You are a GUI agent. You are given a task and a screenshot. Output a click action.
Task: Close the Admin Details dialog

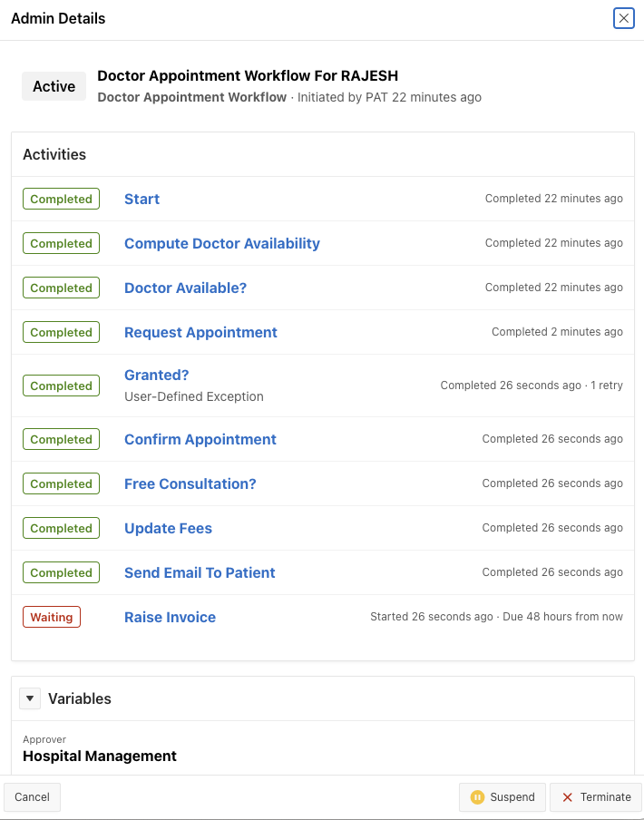[623, 18]
